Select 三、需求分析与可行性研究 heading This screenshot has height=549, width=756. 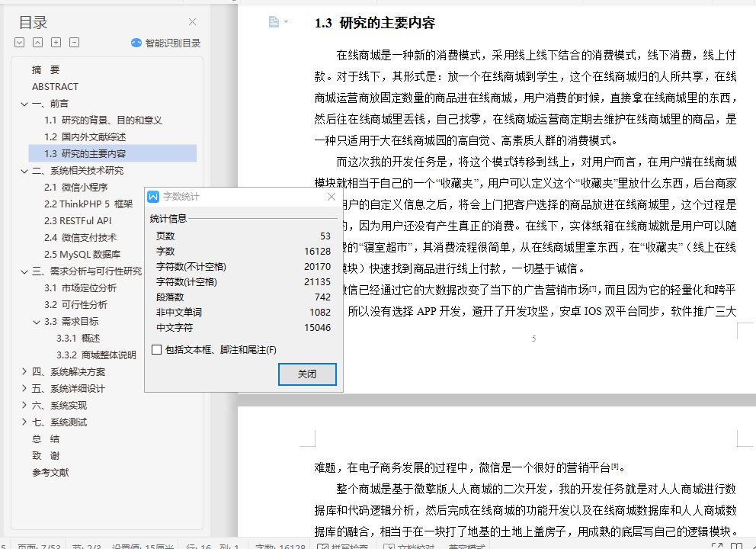click(x=87, y=271)
